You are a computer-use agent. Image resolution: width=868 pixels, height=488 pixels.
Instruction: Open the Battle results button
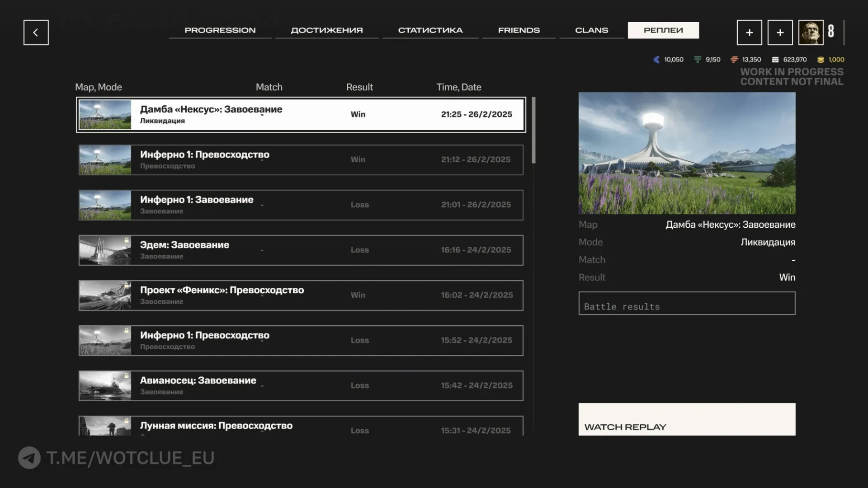tap(687, 303)
